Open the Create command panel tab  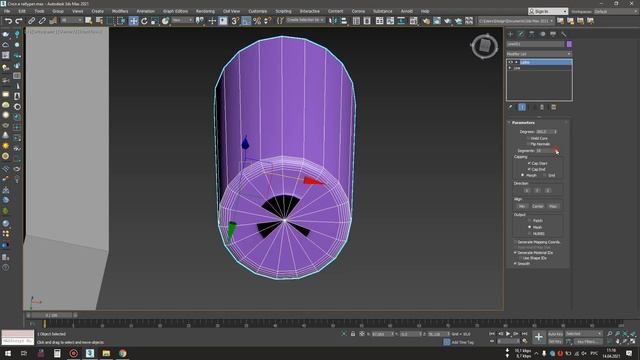pyautogui.click(x=510, y=34)
